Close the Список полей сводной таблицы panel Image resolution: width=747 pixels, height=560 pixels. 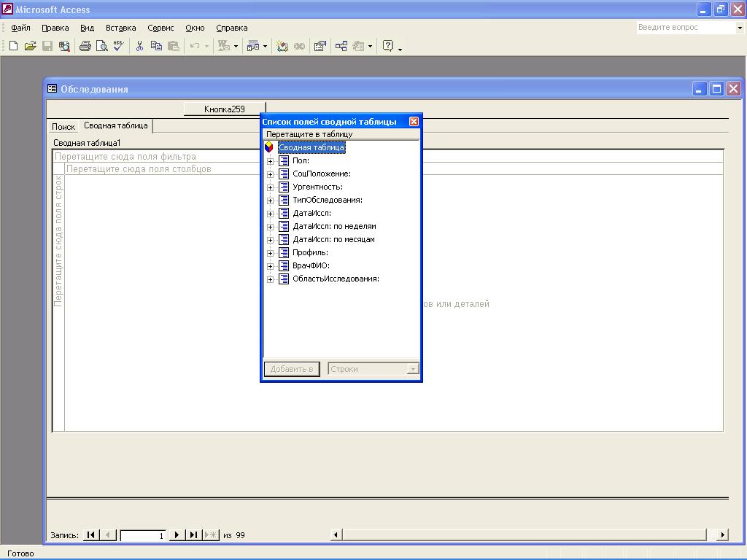(414, 122)
